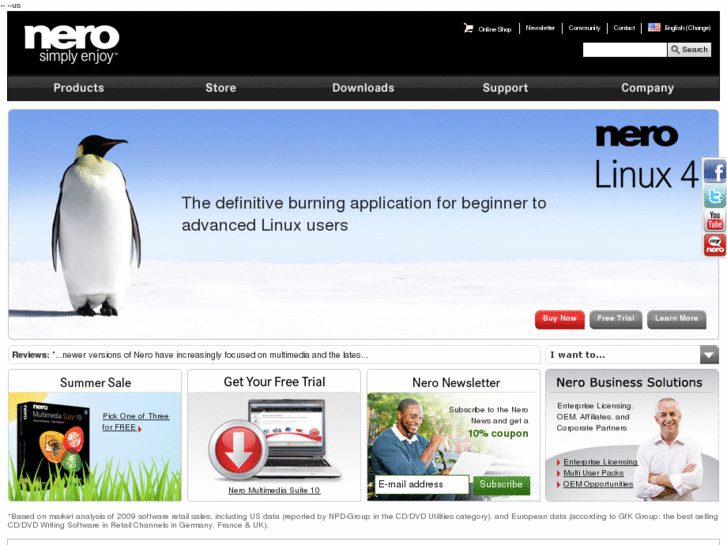The width and height of the screenshot is (727, 545).
Task: Click the red Buy Now button
Action: [560, 319]
